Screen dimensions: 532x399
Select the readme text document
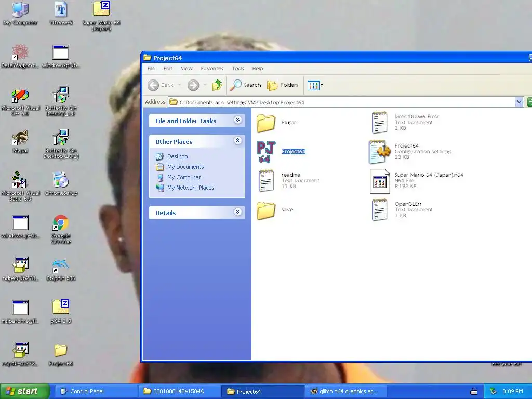coord(288,180)
